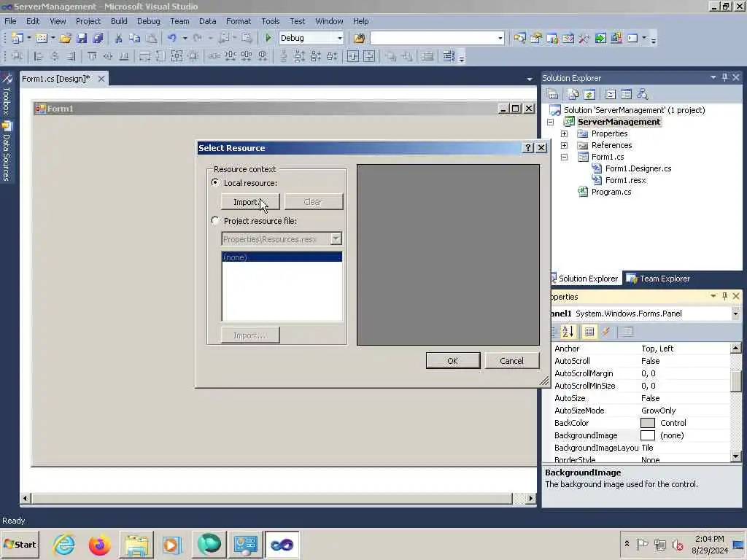Click Solution Explorer's Properties icon

tap(553, 94)
